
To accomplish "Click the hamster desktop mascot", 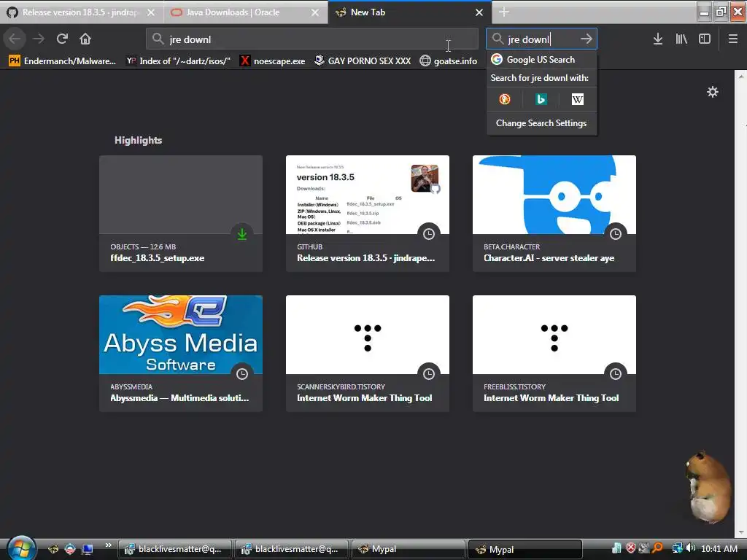I will [x=709, y=486].
